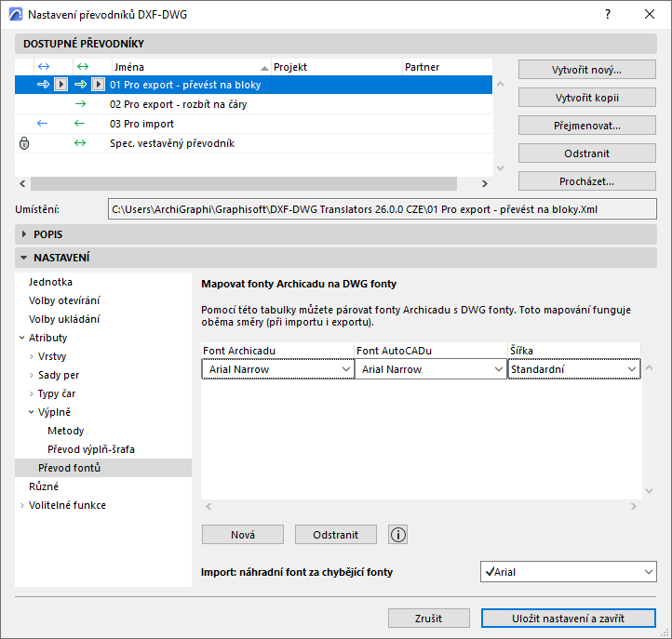Click the lock icon on Spec. vestavěný převodník
The image size is (672, 639).
[x=24, y=143]
